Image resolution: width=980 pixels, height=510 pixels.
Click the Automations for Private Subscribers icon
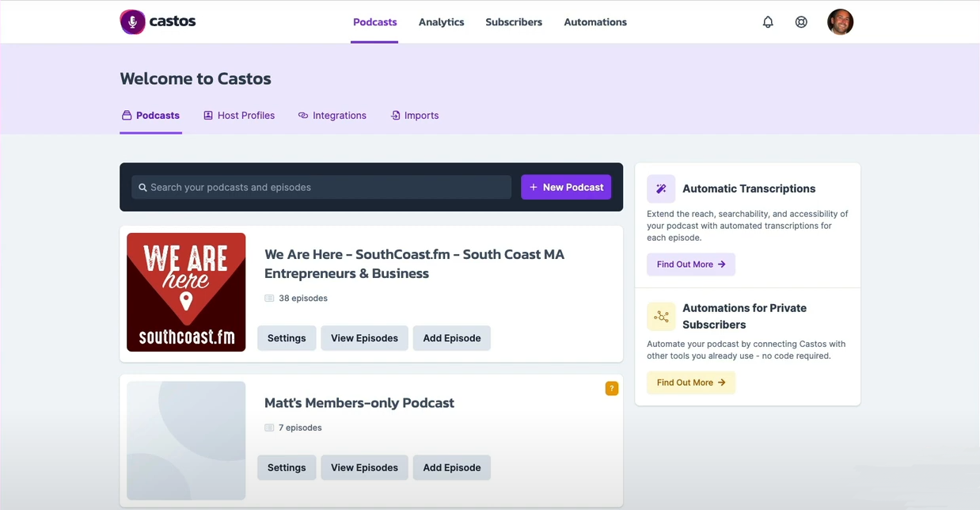(x=661, y=316)
